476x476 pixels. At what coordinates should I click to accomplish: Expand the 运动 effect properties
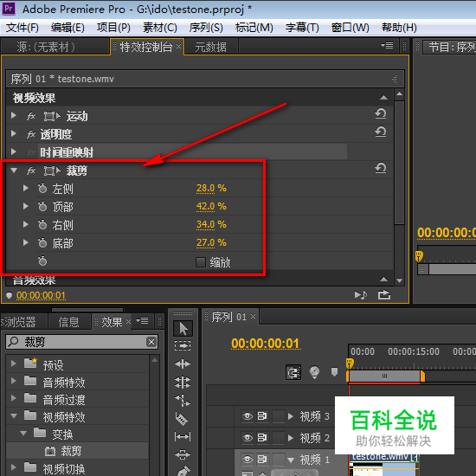(13, 115)
